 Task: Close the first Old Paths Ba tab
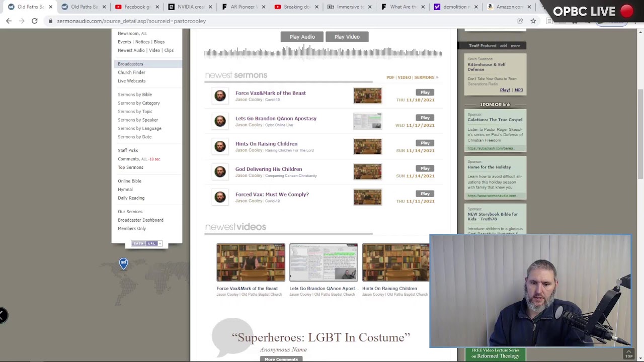pyautogui.click(x=50, y=7)
